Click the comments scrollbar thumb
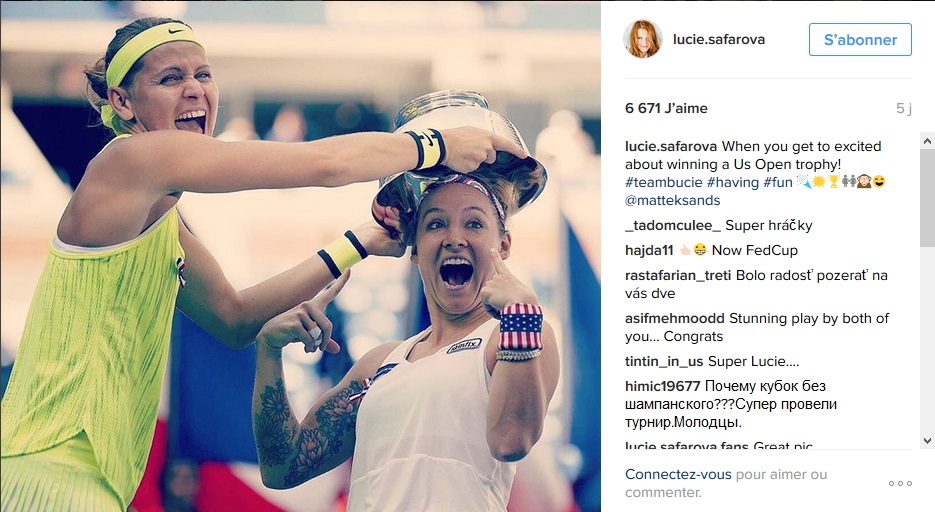Viewport: 935px width, 512px height. 927,198
